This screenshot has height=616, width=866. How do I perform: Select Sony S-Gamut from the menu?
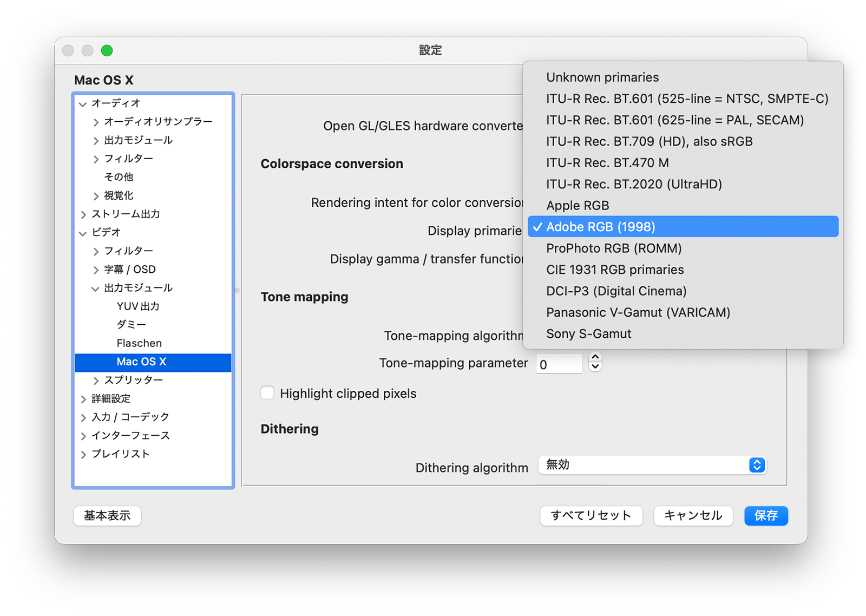click(x=588, y=334)
